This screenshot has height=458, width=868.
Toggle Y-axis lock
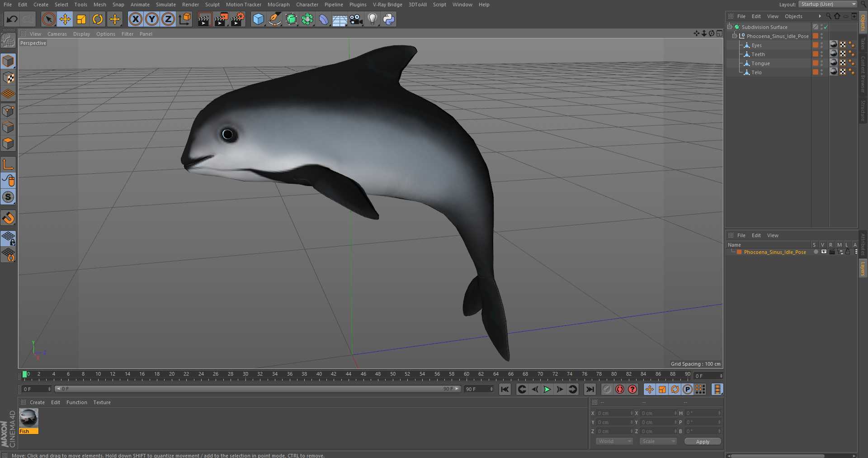tap(152, 19)
